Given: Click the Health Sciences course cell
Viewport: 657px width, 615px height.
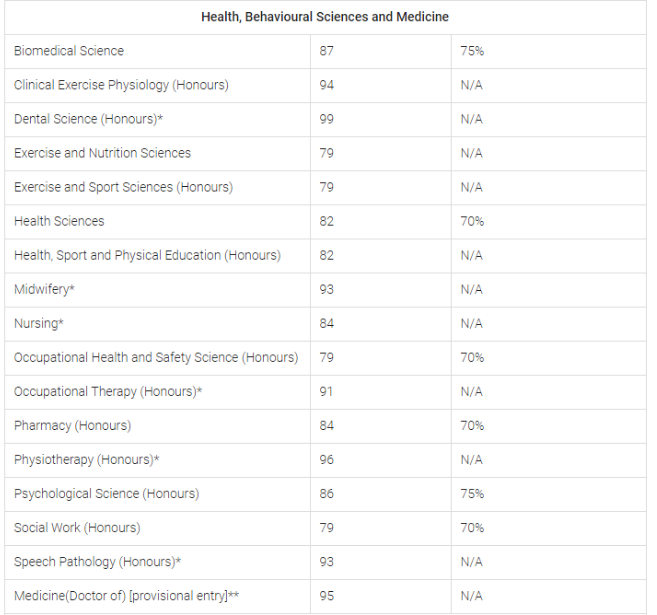Looking at the screenshot, I should tap(59, 221).
